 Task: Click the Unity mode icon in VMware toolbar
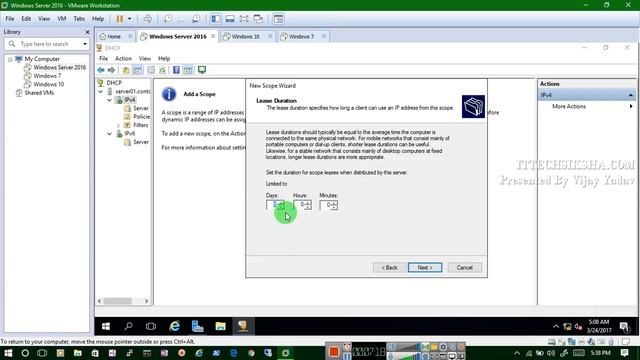pos(258,19)
